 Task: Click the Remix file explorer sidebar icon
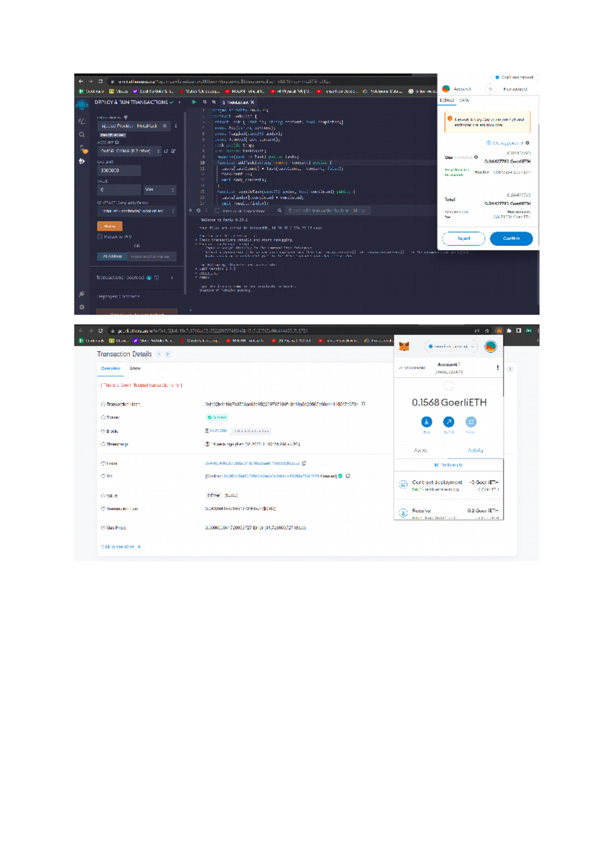[82, 121]
